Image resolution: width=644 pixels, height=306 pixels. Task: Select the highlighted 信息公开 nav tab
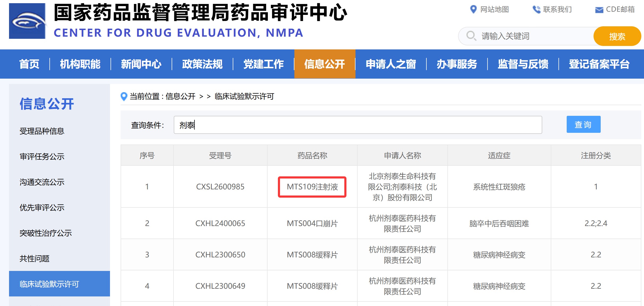[325, 64]
